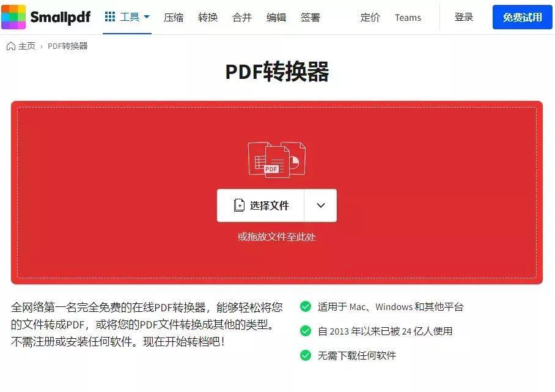Open the 编辑 menu item
This screenshot has width=555, height=392.
[x=276, y=17]
